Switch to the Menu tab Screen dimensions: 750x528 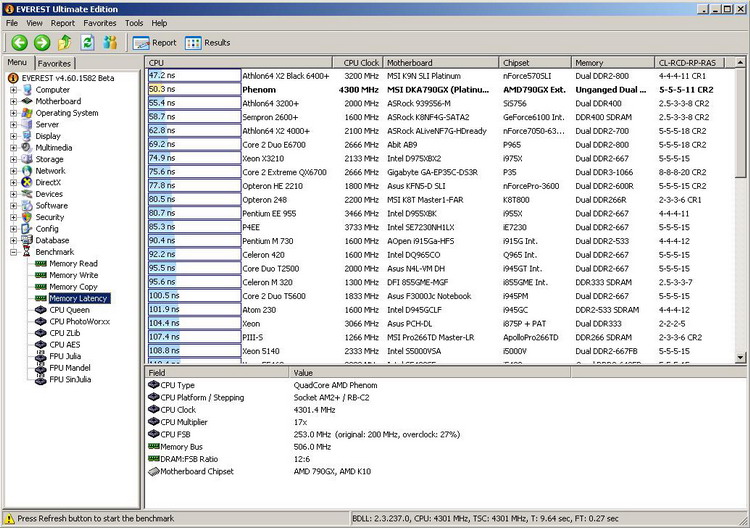17,63
